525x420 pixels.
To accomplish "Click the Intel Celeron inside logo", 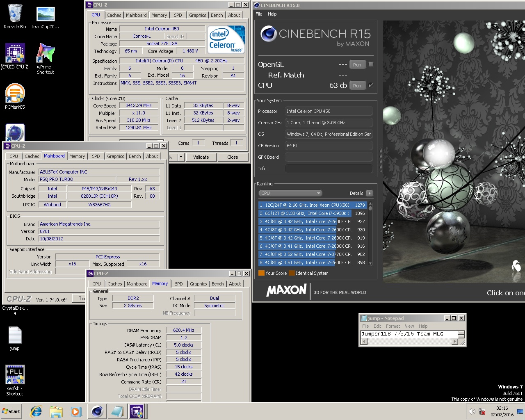I will pyautogui.click(x=226, y=39).
